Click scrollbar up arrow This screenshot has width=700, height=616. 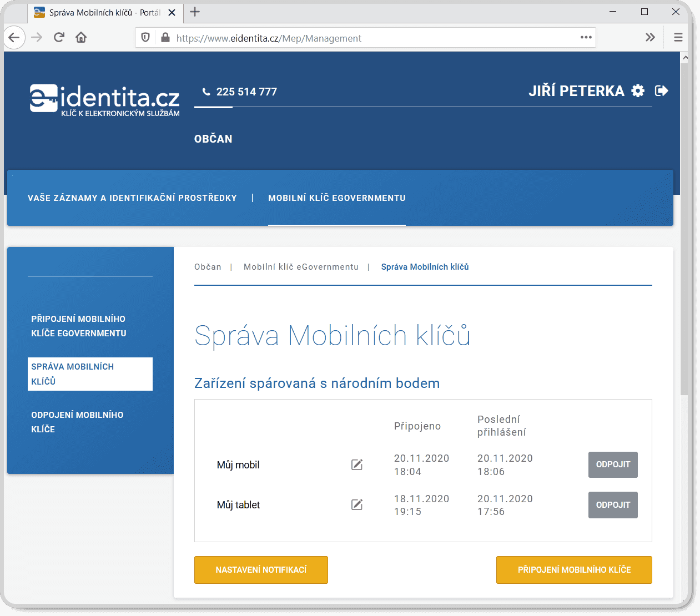click(684, 57)
